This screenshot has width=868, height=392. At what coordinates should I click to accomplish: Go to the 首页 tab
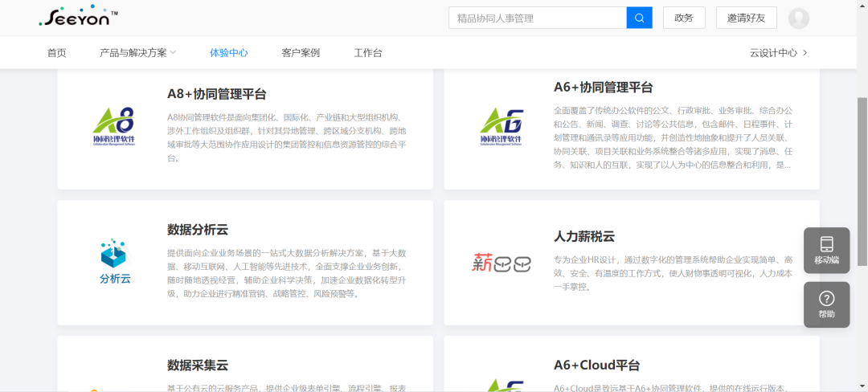click(x=57, y=53)
